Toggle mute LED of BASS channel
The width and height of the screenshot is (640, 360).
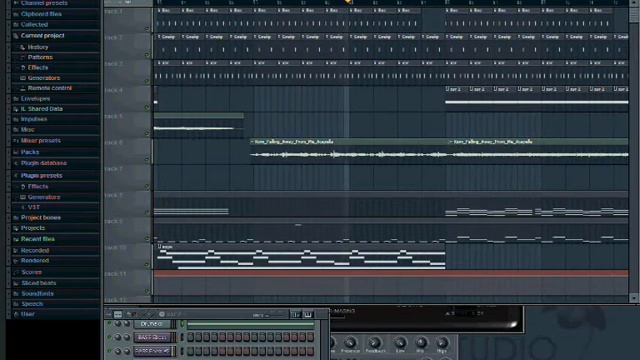[109, 338]
